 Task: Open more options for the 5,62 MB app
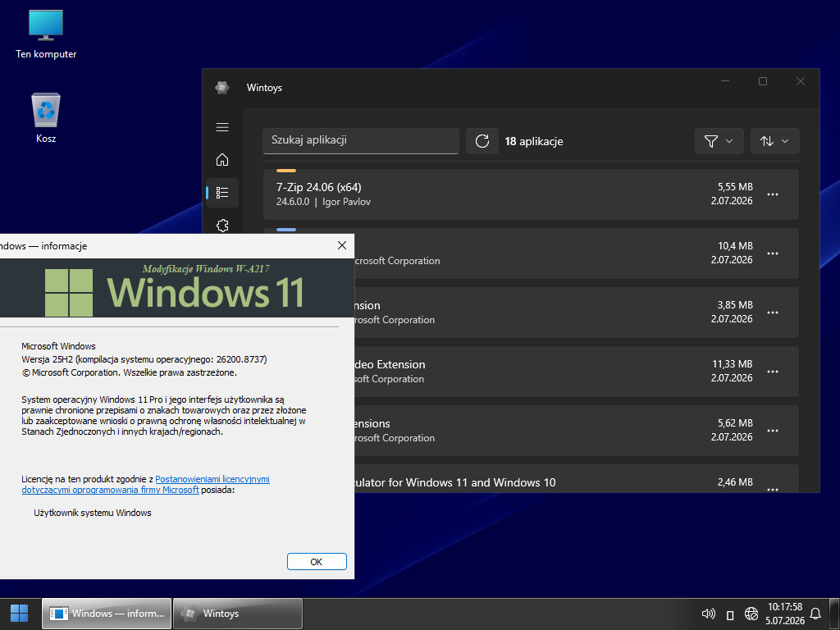(x=773, y=430)
